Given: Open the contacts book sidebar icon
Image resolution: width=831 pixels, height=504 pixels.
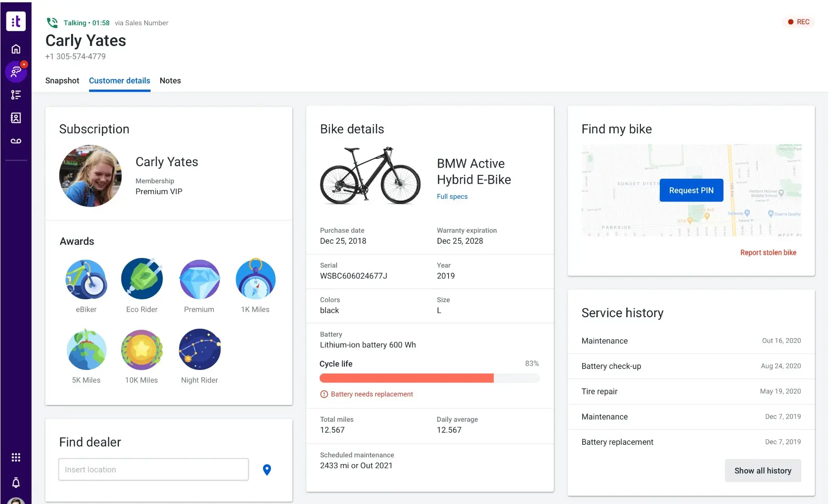Looking at the screenshot, I should tap(16, 118).
